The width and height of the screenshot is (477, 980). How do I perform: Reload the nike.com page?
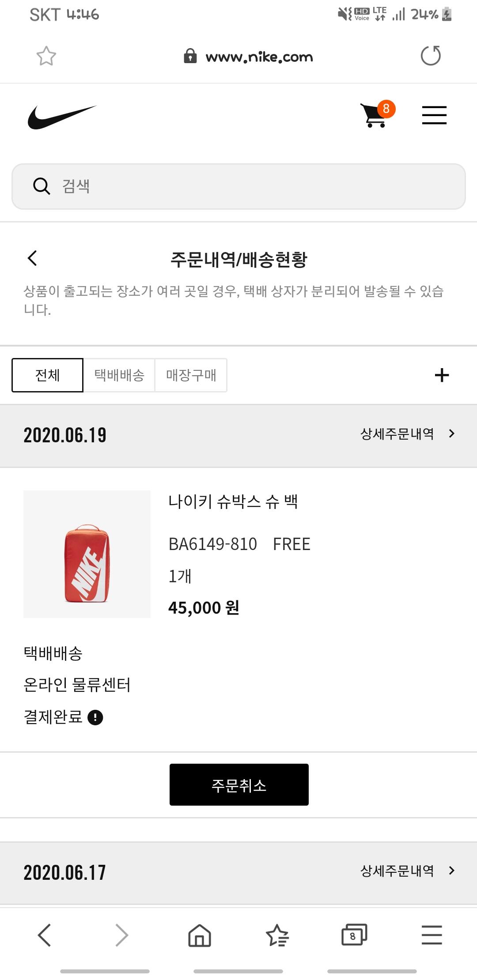(x=431, y=56)
